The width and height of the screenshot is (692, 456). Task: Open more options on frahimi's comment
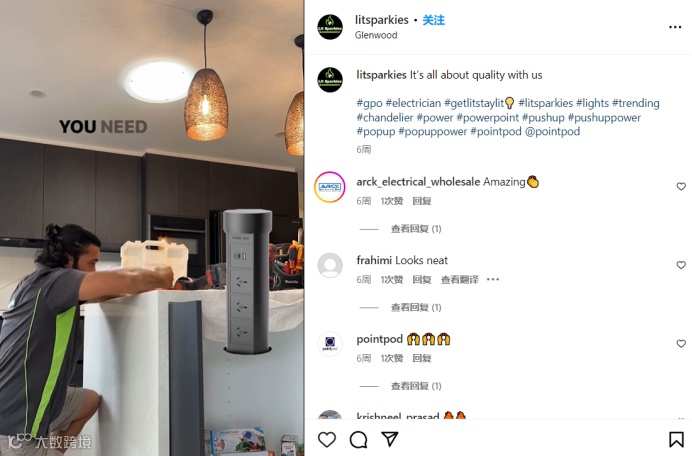pos(493,279)
